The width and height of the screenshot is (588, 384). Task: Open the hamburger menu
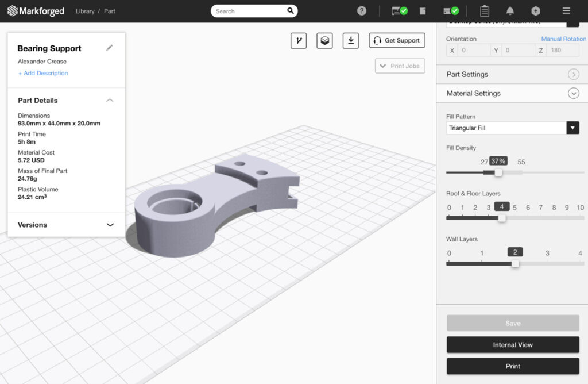566,10
